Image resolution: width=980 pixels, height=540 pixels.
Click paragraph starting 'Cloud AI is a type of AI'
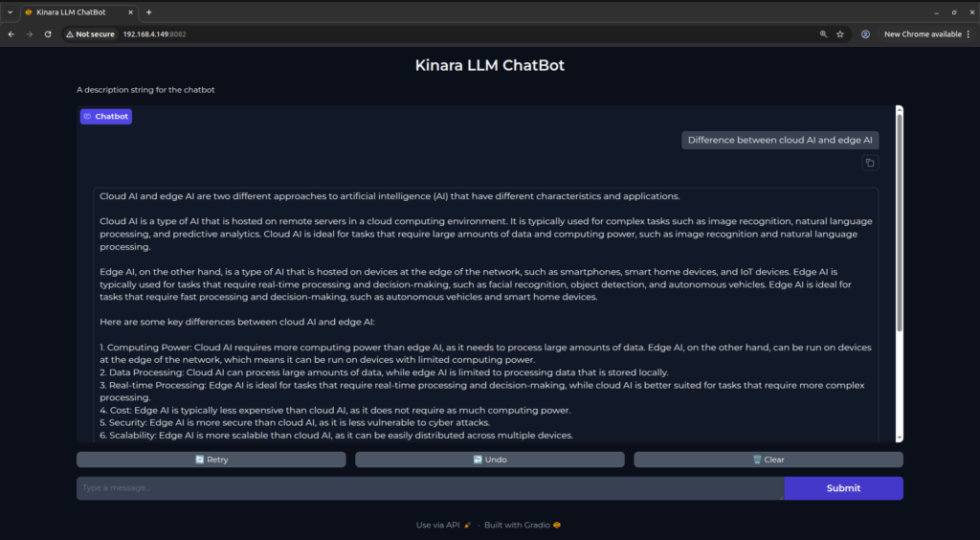(485, 234)
